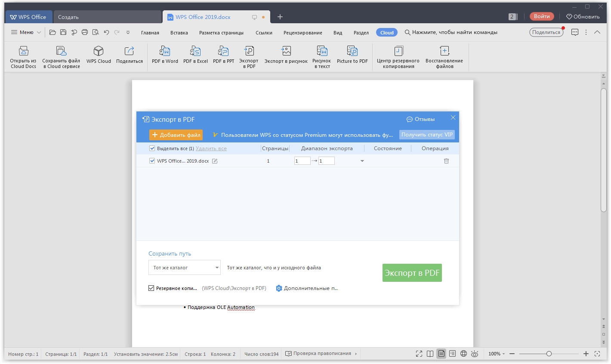
Task: Open the 'Разметка страницы' tab
Action: click(221, 33)
